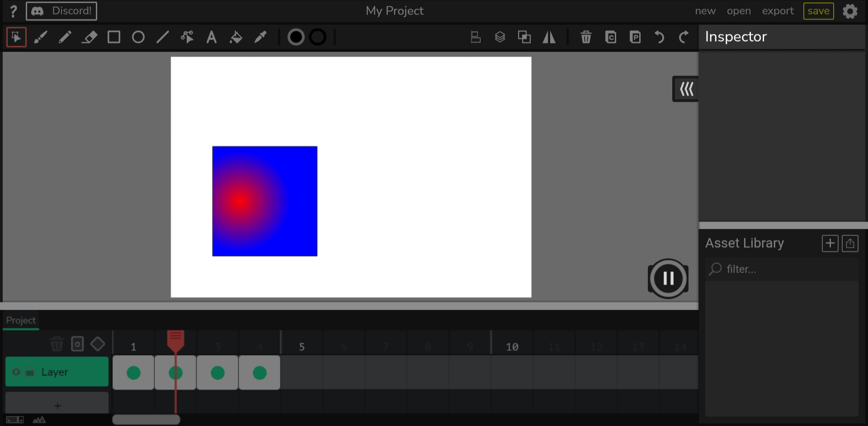
Task: Pick the Ellipse tool
Action: pos(138,37)
